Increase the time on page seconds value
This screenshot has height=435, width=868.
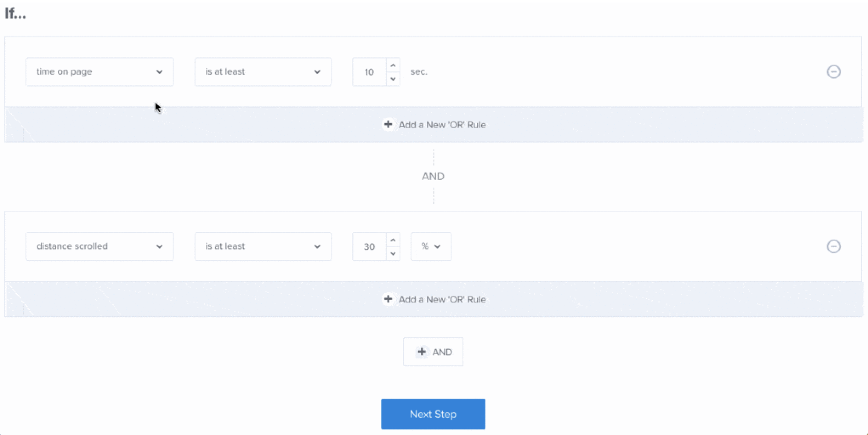pos(393,65)
